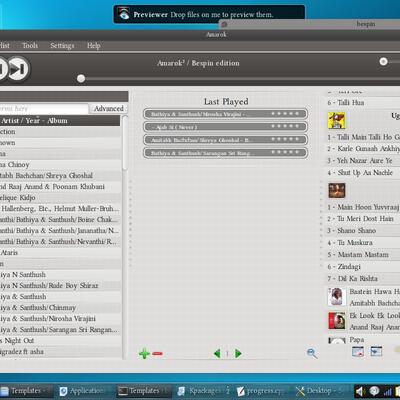This screenshot has height=400, width=400.
Task: Select Raaj Anand & Poonam Khubani row
Action: 60,187
